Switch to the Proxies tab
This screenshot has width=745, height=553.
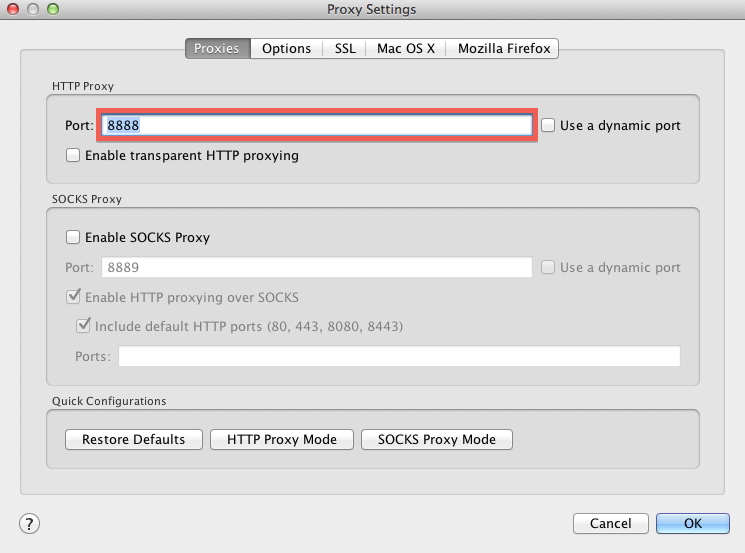pyautogui.click(x=218, y=48)
